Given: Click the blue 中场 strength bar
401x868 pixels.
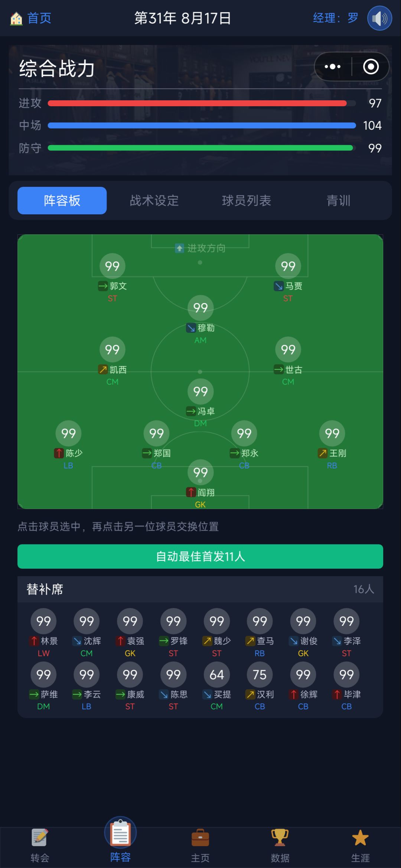Looking at the screenshot, I should pyautogui.click(x=202, y=126).
